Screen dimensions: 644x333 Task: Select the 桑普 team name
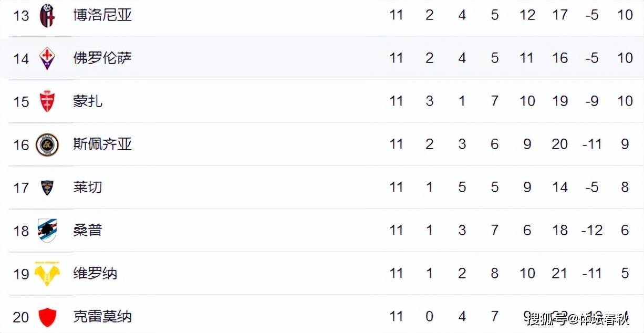click(x=88, y=230)
